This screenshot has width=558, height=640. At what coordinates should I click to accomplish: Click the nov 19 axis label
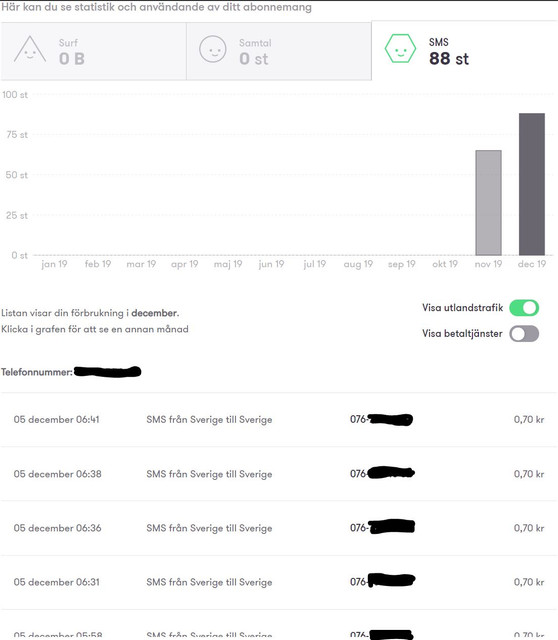488,264
